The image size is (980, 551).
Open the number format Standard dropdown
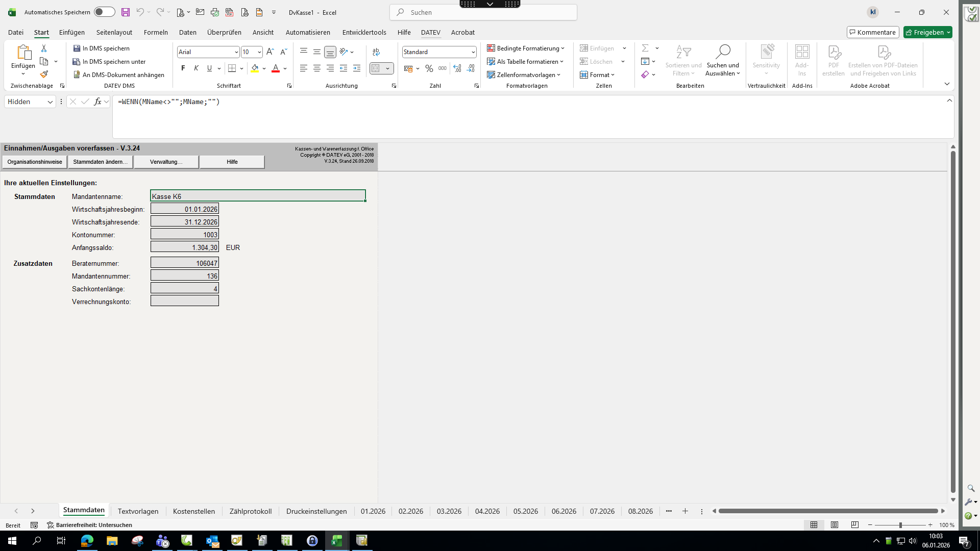473,52
